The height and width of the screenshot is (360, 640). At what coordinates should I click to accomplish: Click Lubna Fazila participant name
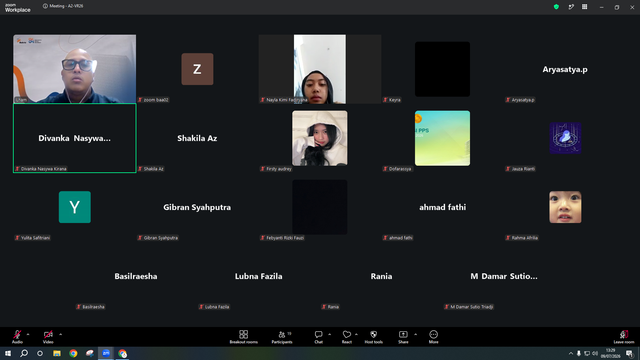pos(258,276)
